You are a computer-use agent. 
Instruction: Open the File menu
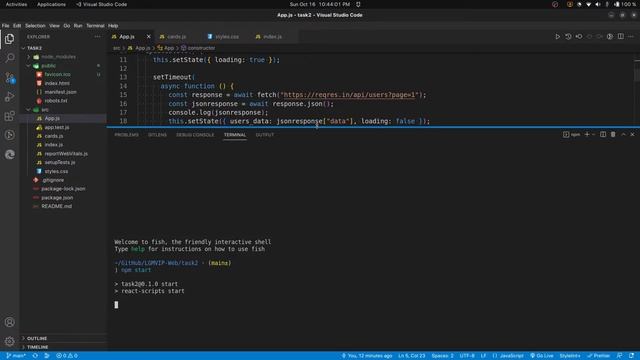5,26
